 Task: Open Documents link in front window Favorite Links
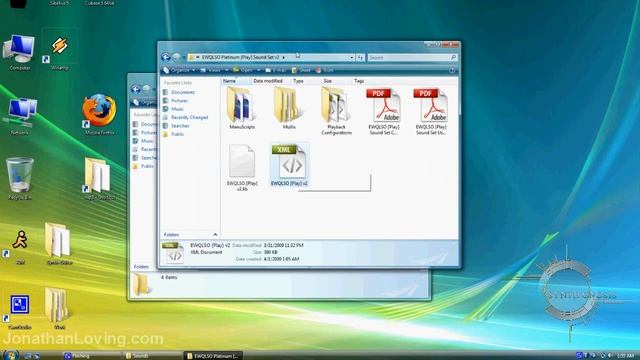pyautogui.click(x=179, y=92)
